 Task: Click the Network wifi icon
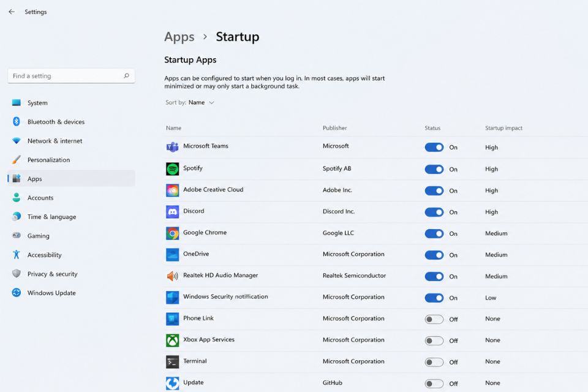tap(16, 141)
